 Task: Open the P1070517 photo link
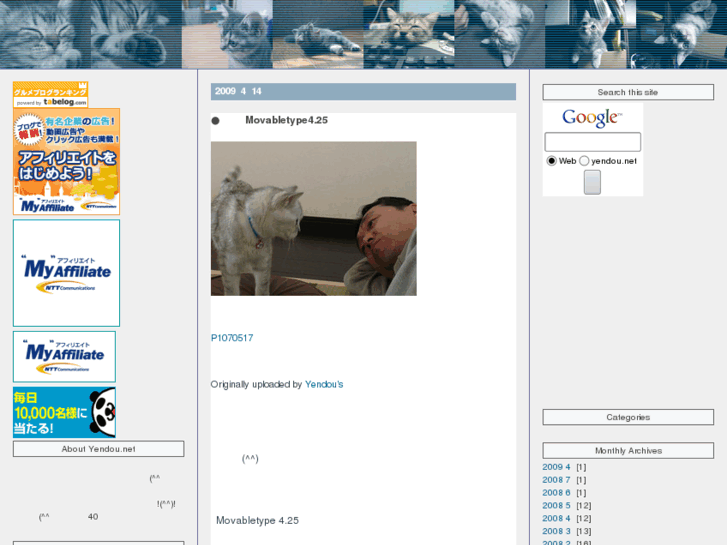(231, 338)
